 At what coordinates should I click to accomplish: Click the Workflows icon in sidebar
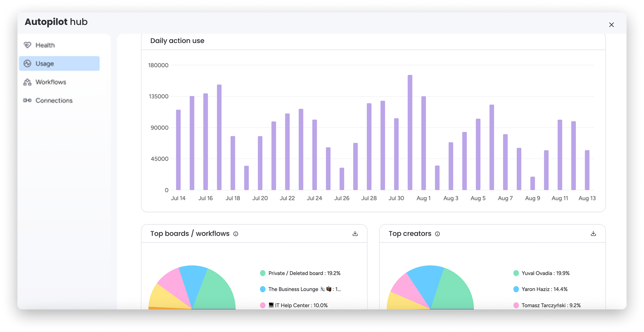pyautogui.click(x=27, y=82)
